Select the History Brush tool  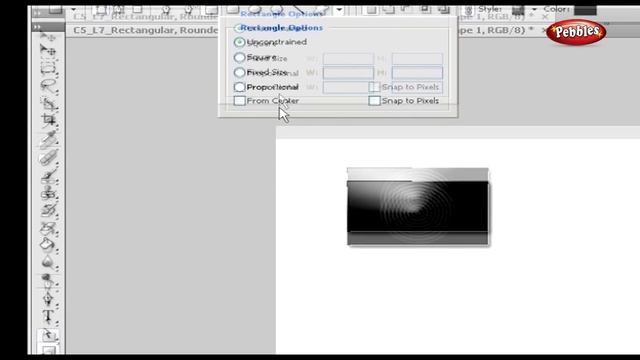click(x=48, y=210)
